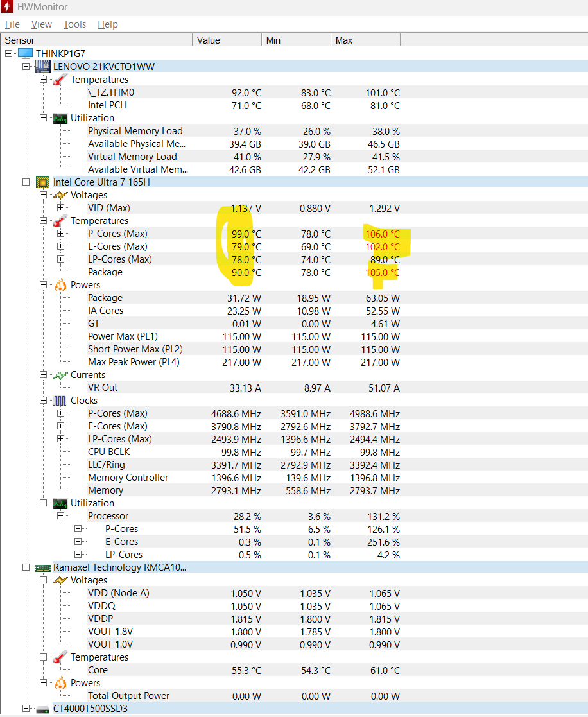Expand the P-Cores (Max) temperature row
The height and width of the screenshot is (717, 588).
point(61,234)
